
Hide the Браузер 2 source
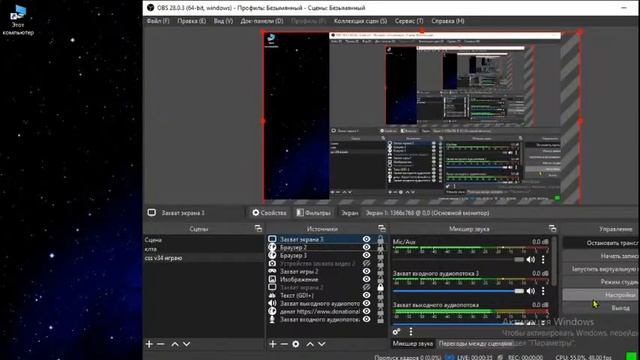[x=367, y=247]
